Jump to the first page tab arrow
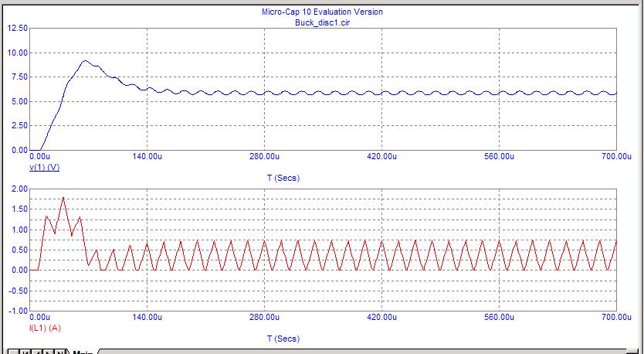Image resolution: width=644 pixels, height=354 pixels. tap(27, 352)
